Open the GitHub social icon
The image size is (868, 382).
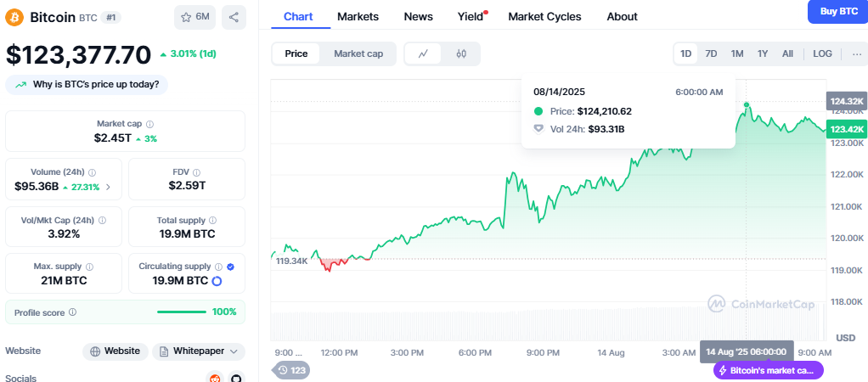236,378
